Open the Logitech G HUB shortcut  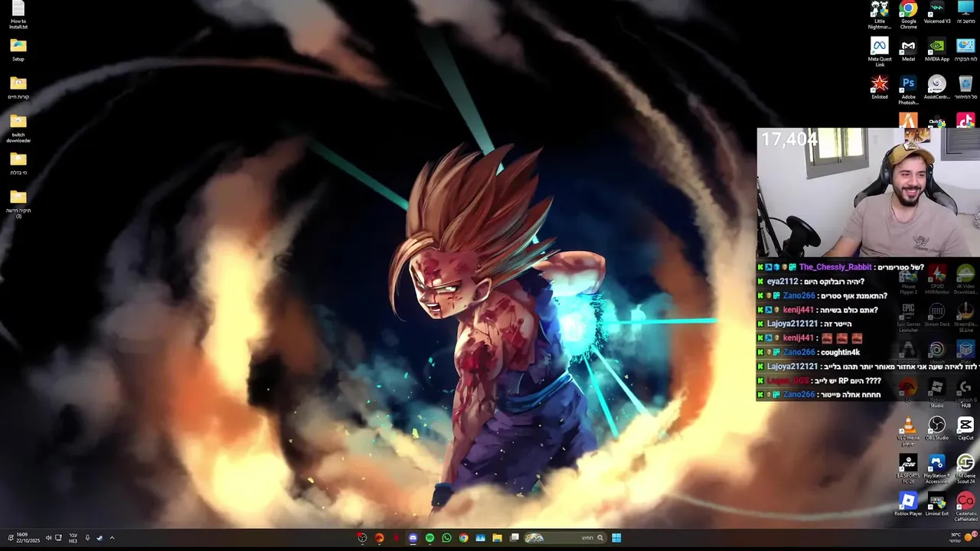tap(965, 393)
